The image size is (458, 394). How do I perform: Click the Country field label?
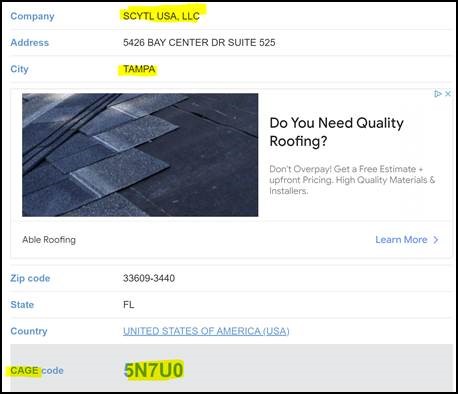[x=29, y=331]
